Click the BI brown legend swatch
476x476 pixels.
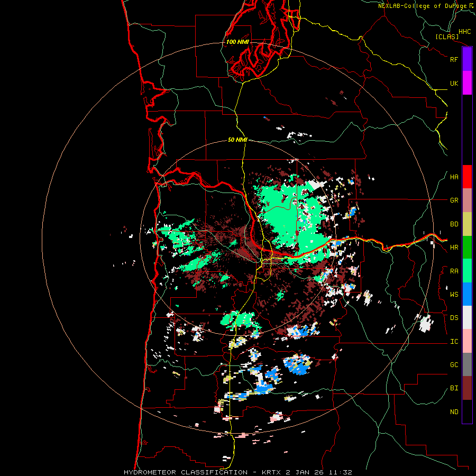click(x=467, y=388)
